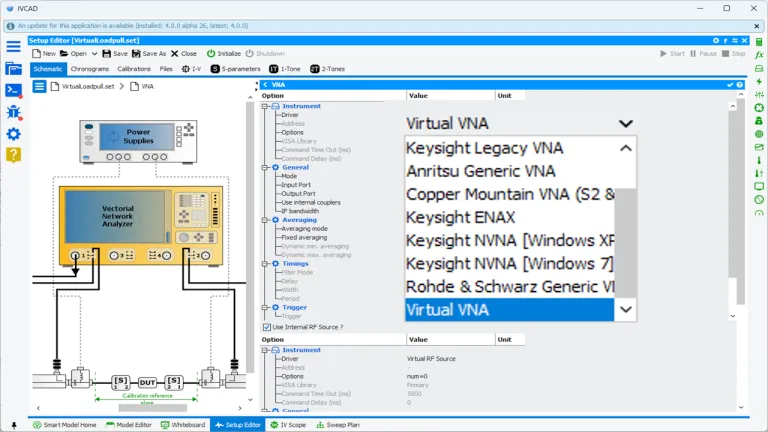Click the green globe icon in right sidebar
Screen dimensions: 768x432
pyautogui.click(x=759, y=134)
